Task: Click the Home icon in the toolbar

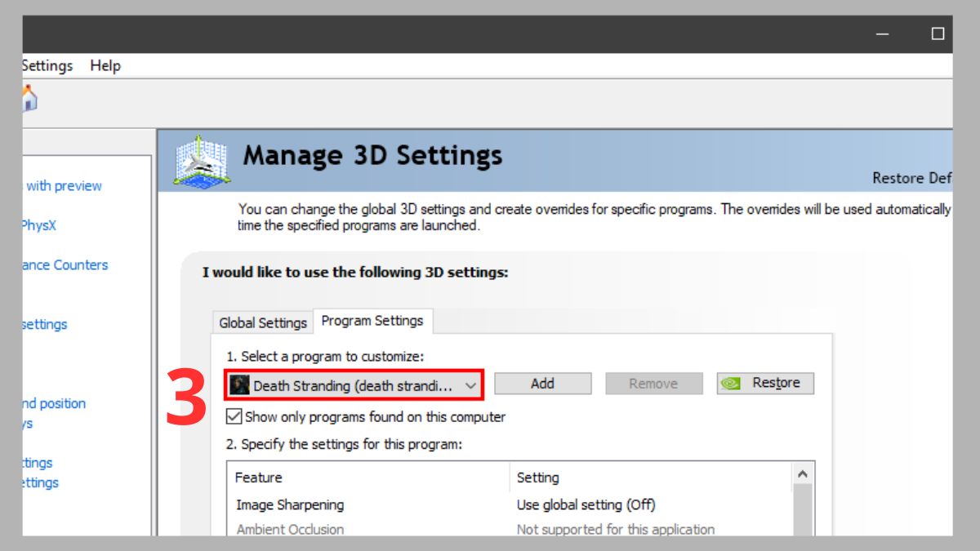Action: click(29, 100)
